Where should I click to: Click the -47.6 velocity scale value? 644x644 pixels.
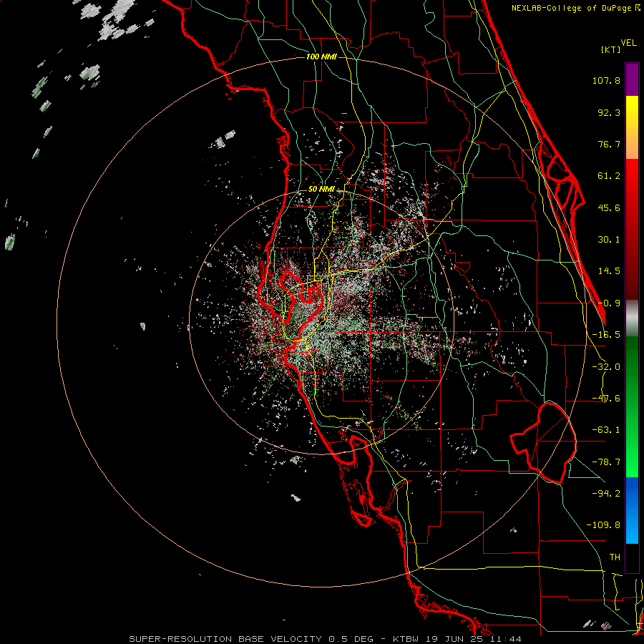[606, 399]
